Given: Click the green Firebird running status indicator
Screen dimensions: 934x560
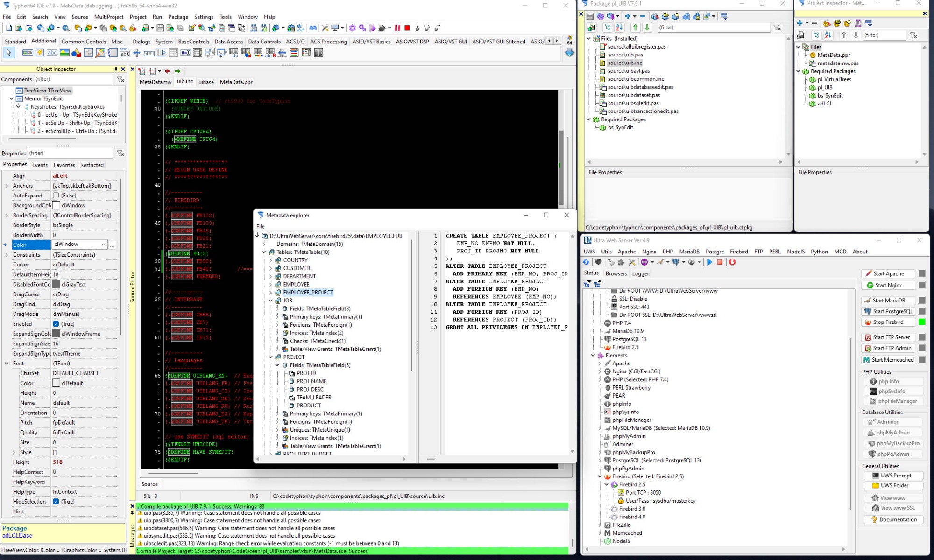Looking at the screenshot, I should (922, 322).
